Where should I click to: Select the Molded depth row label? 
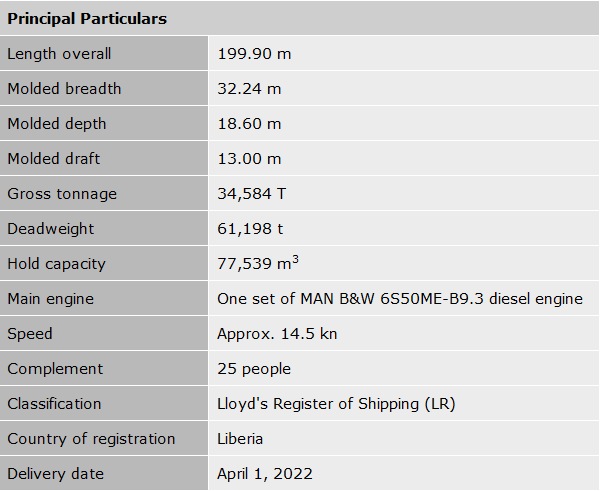click(x=57, y=124)
